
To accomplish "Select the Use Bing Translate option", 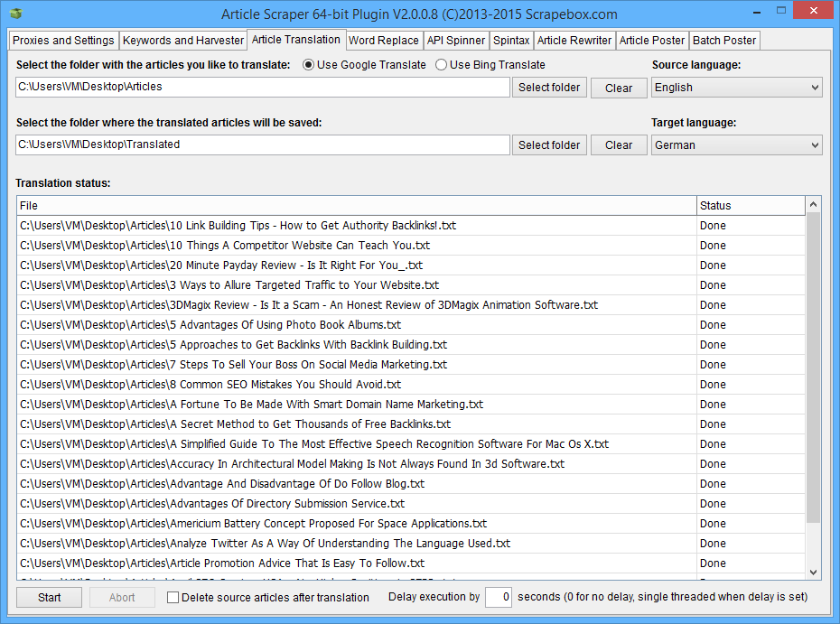I will point(442,65).
